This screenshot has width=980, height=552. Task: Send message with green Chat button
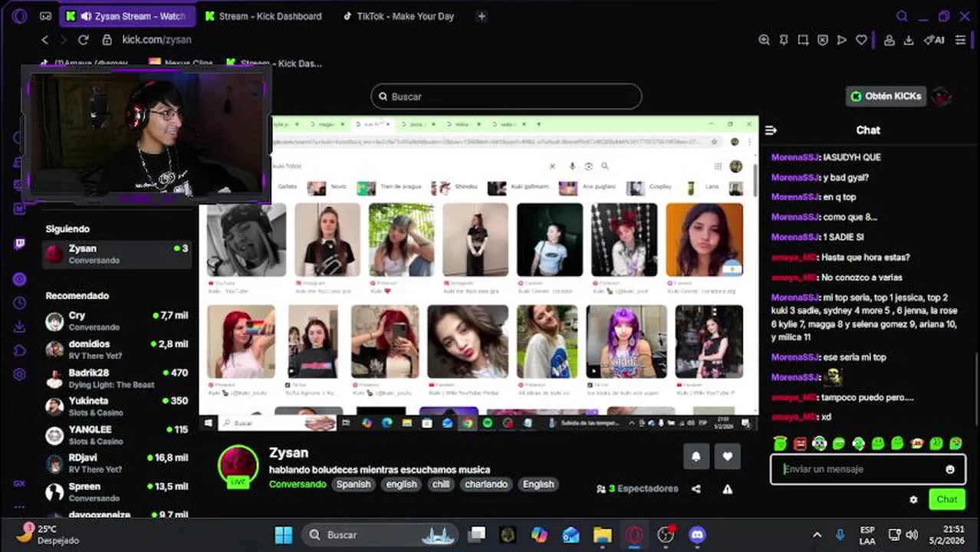(x=947, y=499)
